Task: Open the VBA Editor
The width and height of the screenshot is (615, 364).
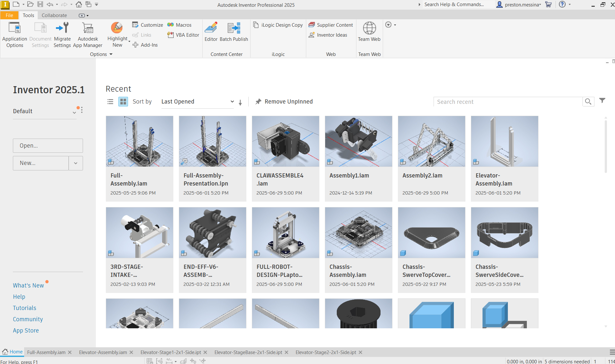Action: click(x=183, y=35)
